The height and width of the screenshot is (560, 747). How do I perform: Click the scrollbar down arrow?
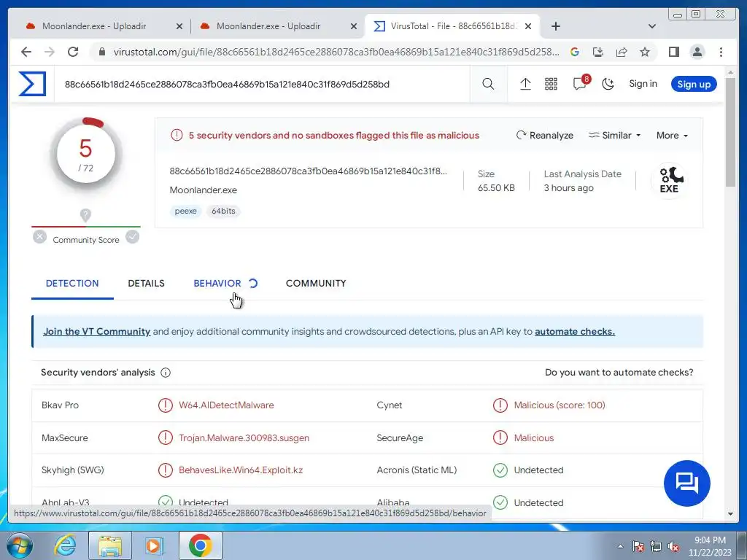tap(730, 514)
